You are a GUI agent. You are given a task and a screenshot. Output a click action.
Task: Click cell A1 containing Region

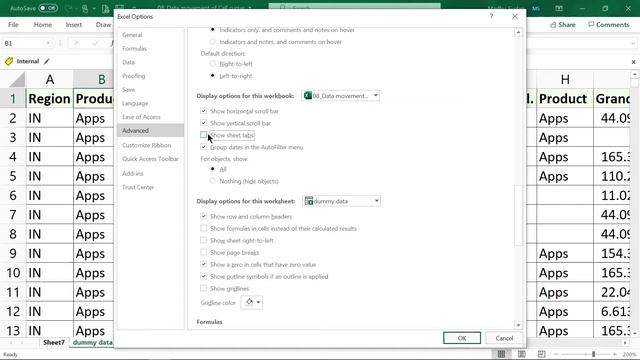pyautogui.click(x=49, y=99)
